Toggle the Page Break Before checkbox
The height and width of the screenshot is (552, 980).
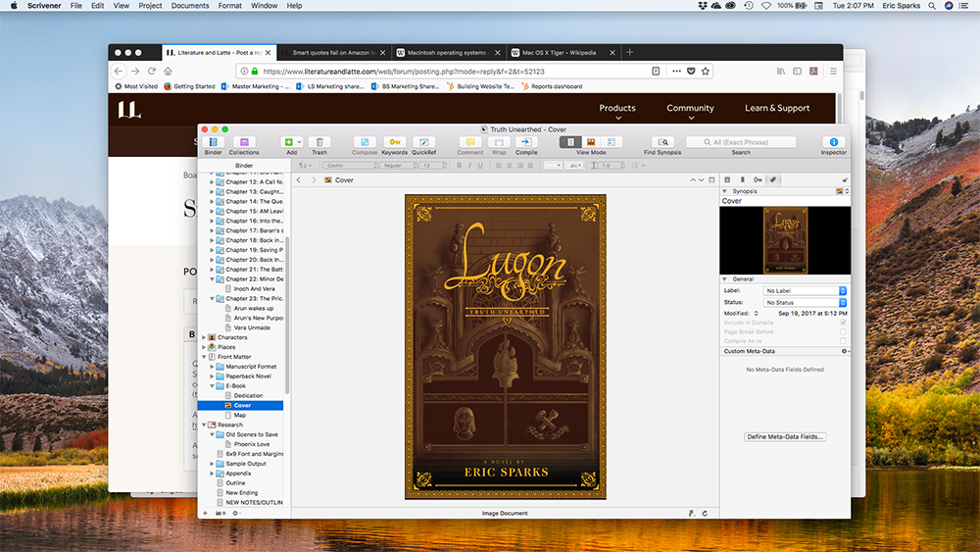[x=843, y=332]
